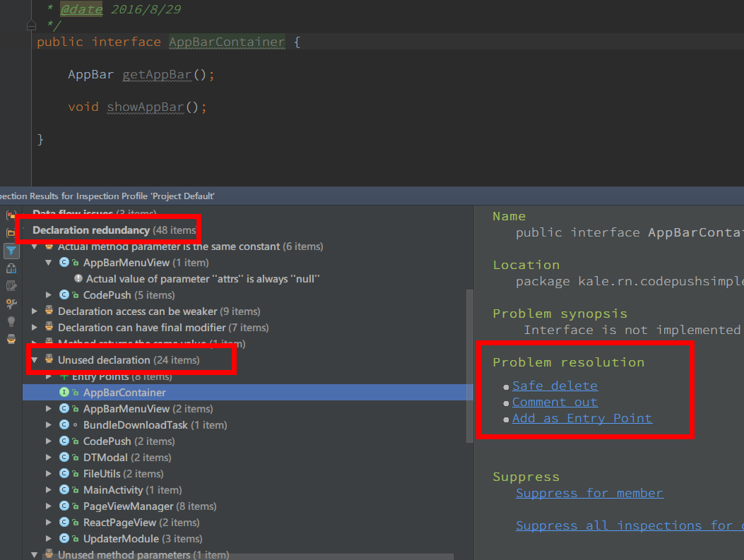
Task: Click class icon of UpdaterModule row
Action: (x=64, y=538)
